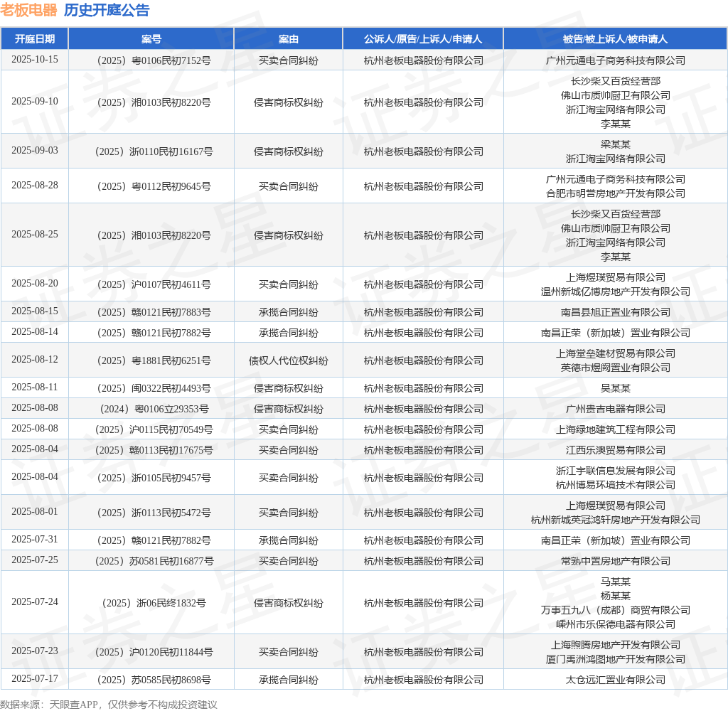728x711 pixels.
Task: Click the 被告/被上诉人/被申请人 column header
Action: click(x=615, y=39)
